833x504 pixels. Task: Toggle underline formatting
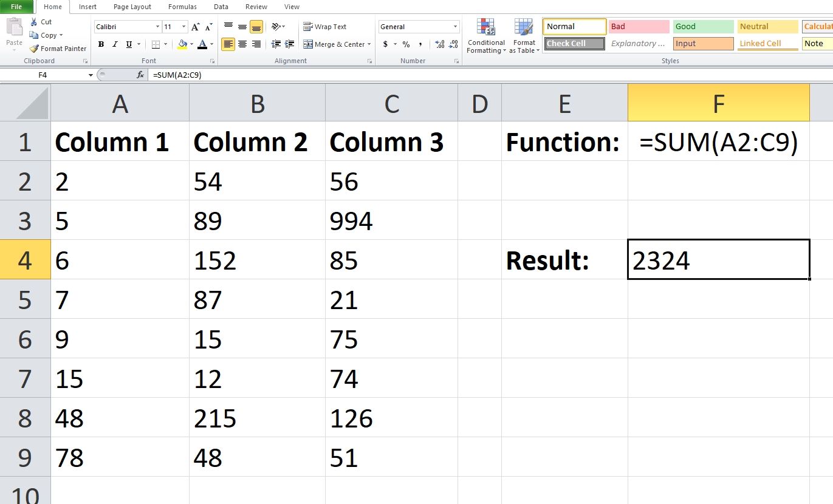click(129, 44)
